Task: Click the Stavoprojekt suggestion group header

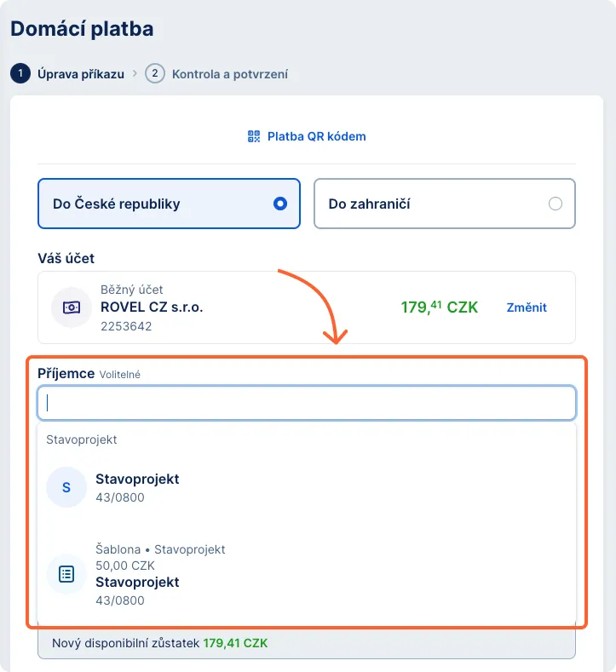Action: 82,439
